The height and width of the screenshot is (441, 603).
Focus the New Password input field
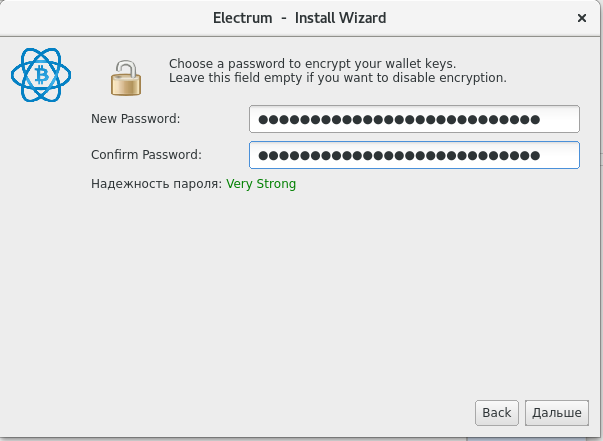414,120
